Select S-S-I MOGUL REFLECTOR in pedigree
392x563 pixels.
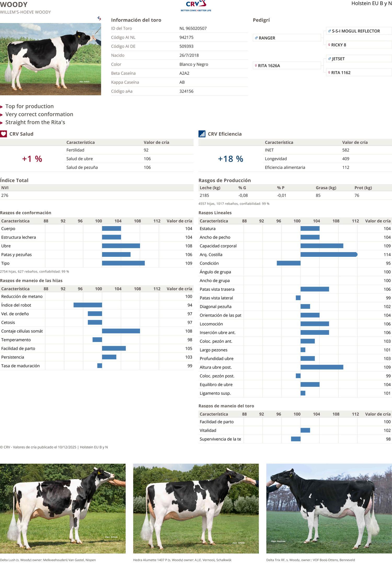359,31
